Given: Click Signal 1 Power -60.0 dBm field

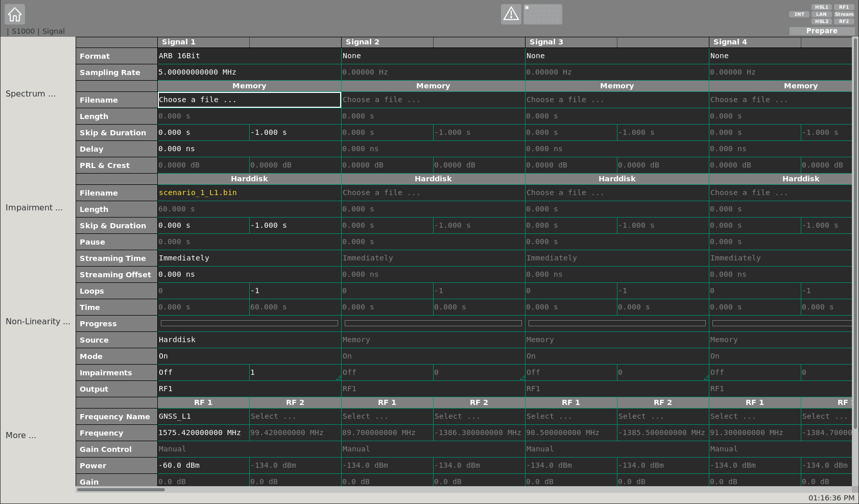Looking at the screenshot, I should point(203,465).
